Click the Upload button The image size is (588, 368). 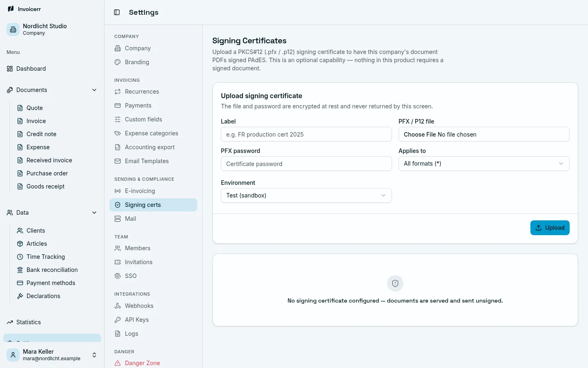tap(550, 228)
